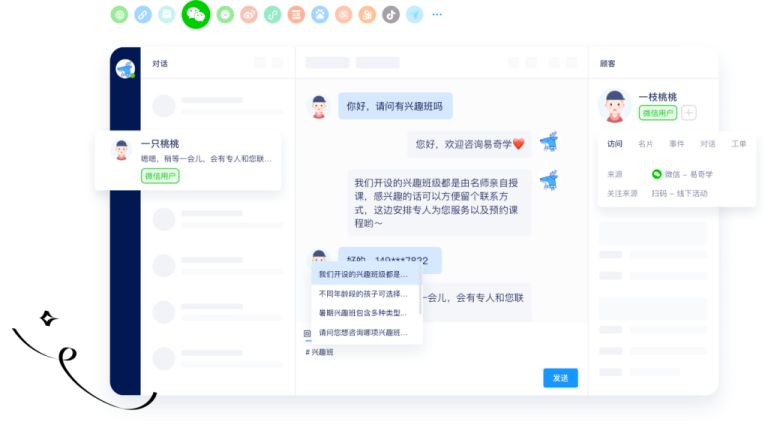The height and width of the screenshot is (428, 768).
Task: Click follow source 扫码 - 线下活动
Action: pyautogui.click(x=679, y=193)
